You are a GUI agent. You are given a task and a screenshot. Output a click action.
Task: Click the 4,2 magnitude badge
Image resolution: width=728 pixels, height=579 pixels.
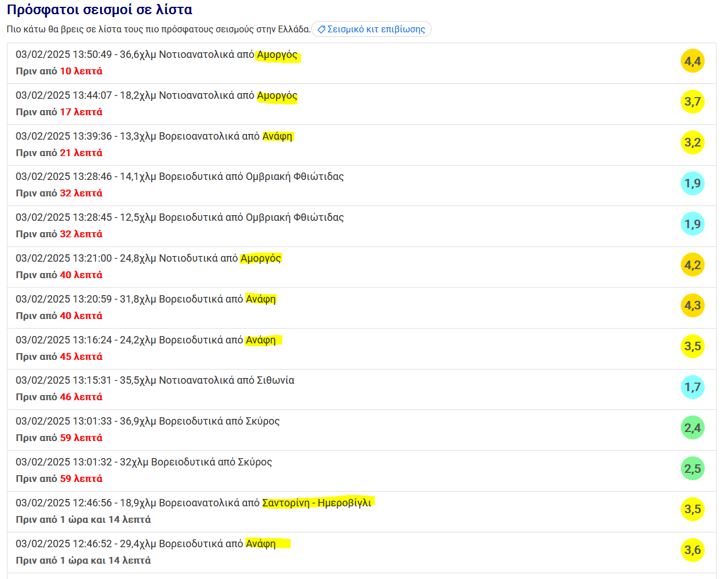693,265
